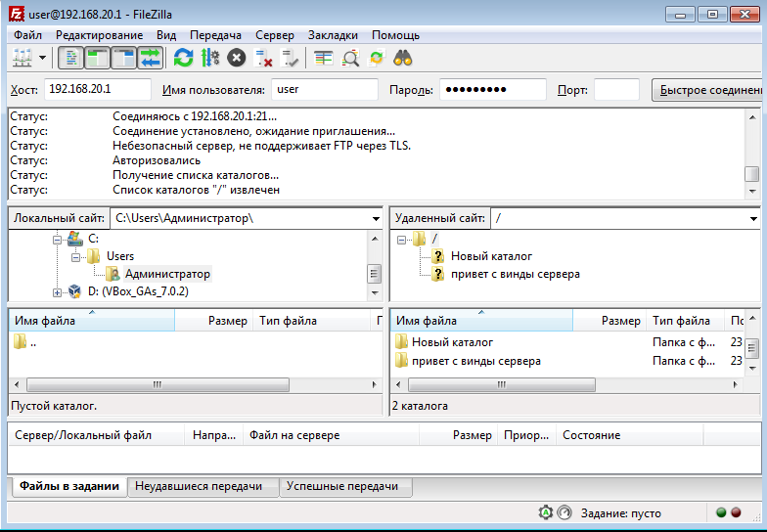Click the Быстрое соединение button
Screen dimensions: 767x532
[x=708, y=90]
